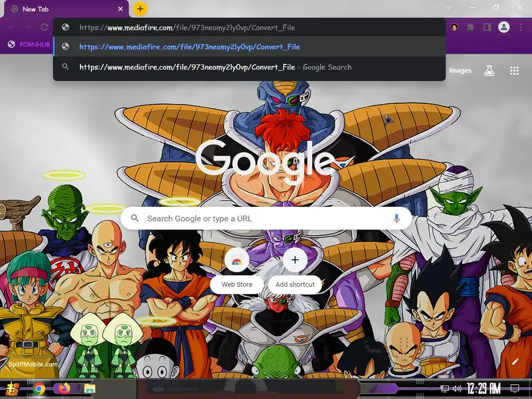Screen dimensions: 532x399
Task: Choose the mediafire Google Search suggestion
Action: pos(249,67)
